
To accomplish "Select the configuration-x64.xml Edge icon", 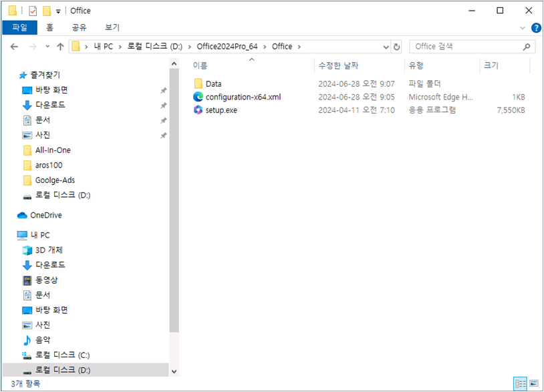I will coord(198,97).
